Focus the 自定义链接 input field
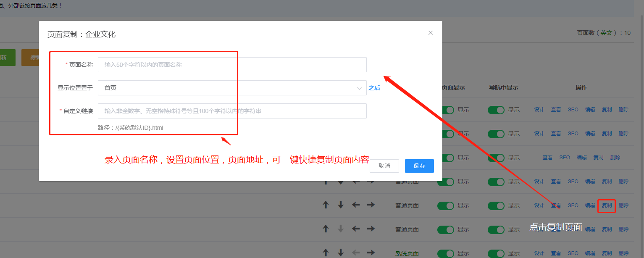Image resolution: width=644 pixels, height=258 pixels. click(232, 111)
